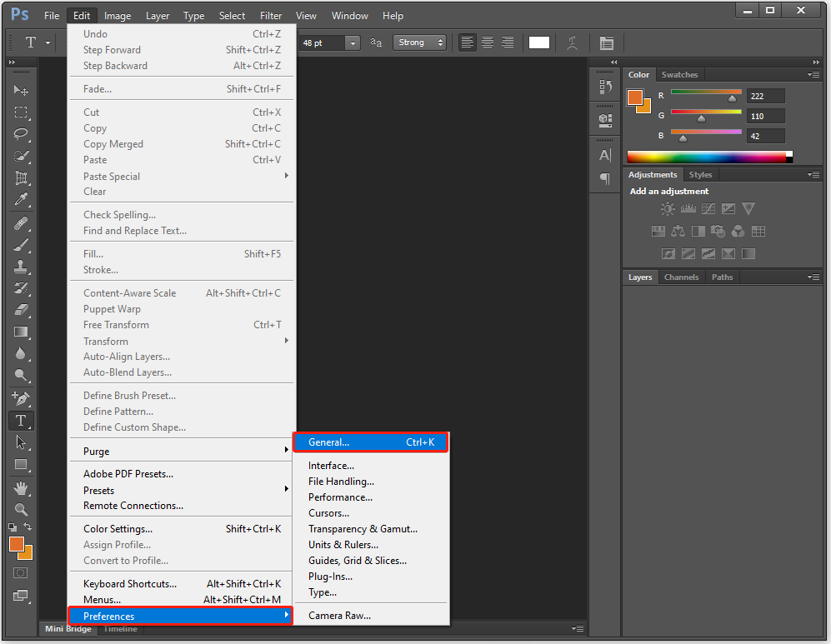The width and height of the screenshot is (831, 644).
Task: Select the Path Selection tool
Action: (21, 442)
